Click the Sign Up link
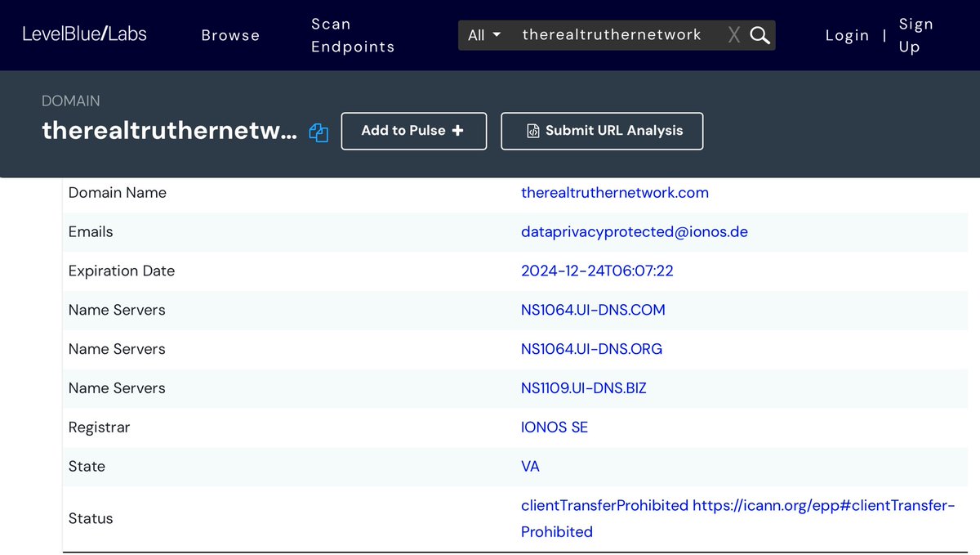 (x=915, y=35)
